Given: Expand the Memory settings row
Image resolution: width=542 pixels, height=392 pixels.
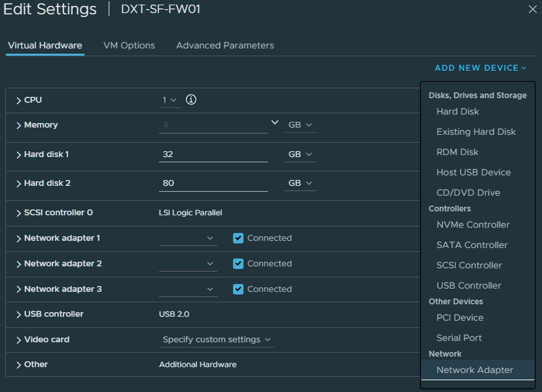Looking at the screenshot, I should [x=19, y=125].
